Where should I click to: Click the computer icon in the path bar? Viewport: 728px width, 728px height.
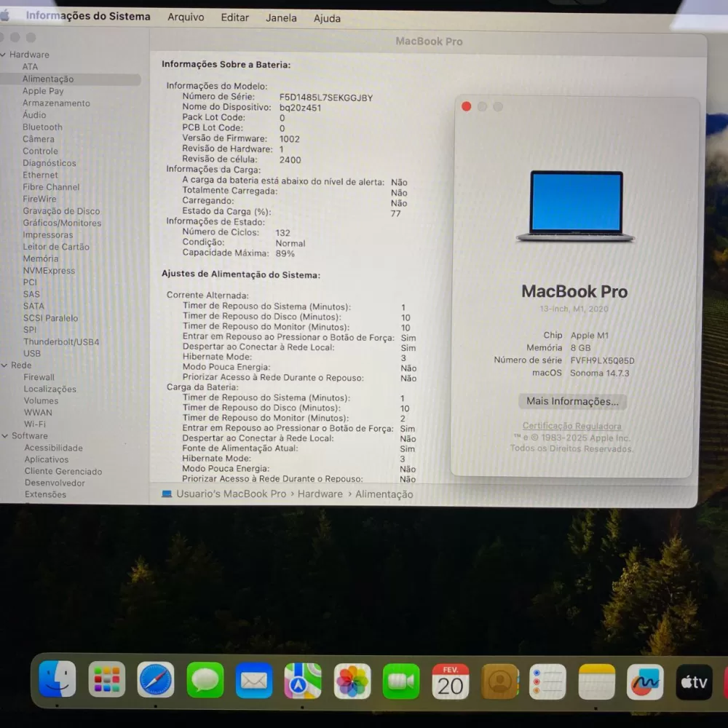coord(167,494)
